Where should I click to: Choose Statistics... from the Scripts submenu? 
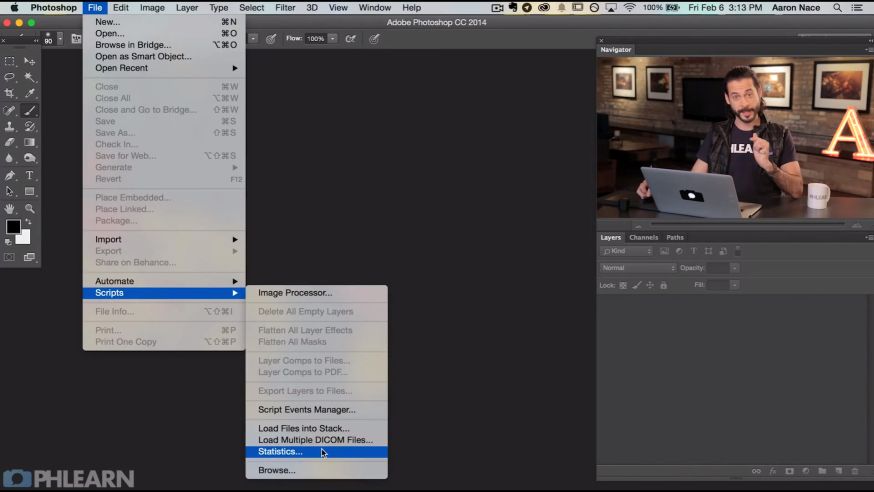point(280,452)
